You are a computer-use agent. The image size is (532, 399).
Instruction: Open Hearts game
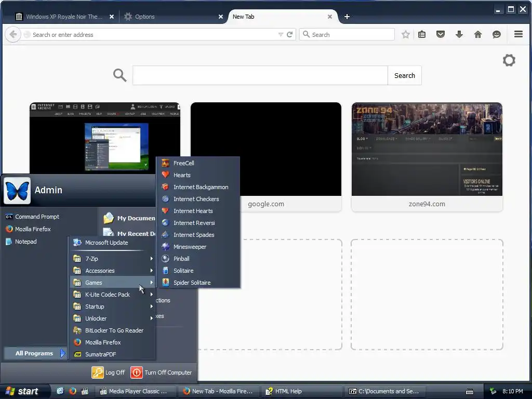click(198, 175)
